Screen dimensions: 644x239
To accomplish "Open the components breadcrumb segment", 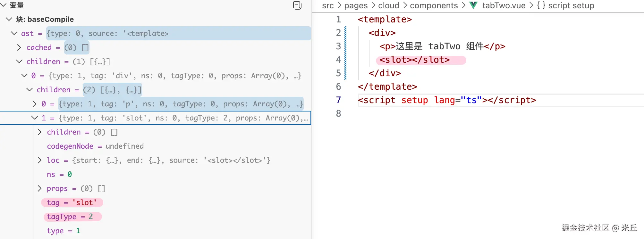I will tap(434, 5).
